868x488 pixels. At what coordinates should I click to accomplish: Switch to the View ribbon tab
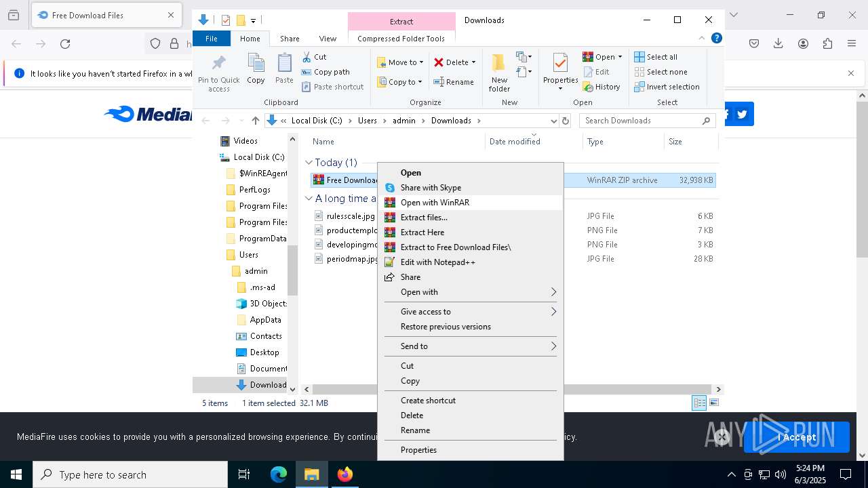pyautogui.click(x=328, y=39)
